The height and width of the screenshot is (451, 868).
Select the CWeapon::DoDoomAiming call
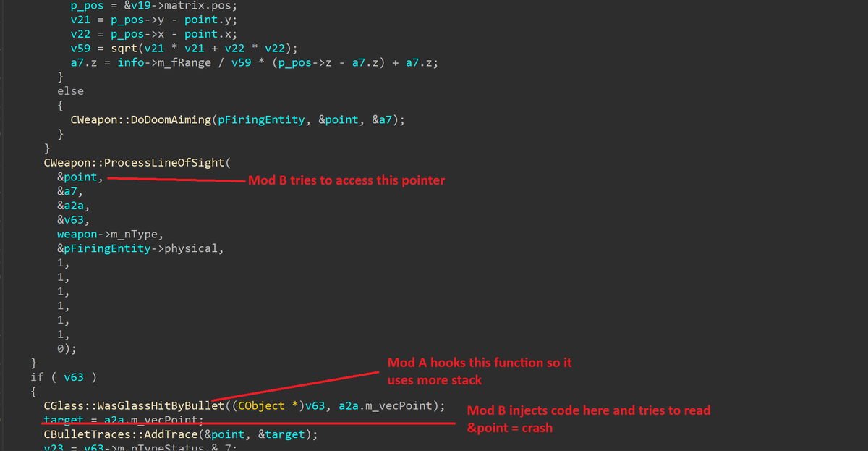(x=237, y=119)
